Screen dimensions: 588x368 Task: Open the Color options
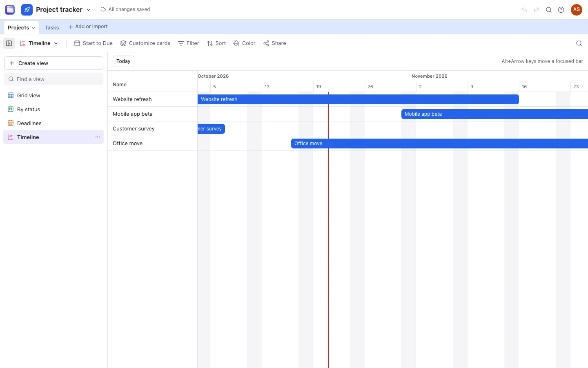[245, 43]
